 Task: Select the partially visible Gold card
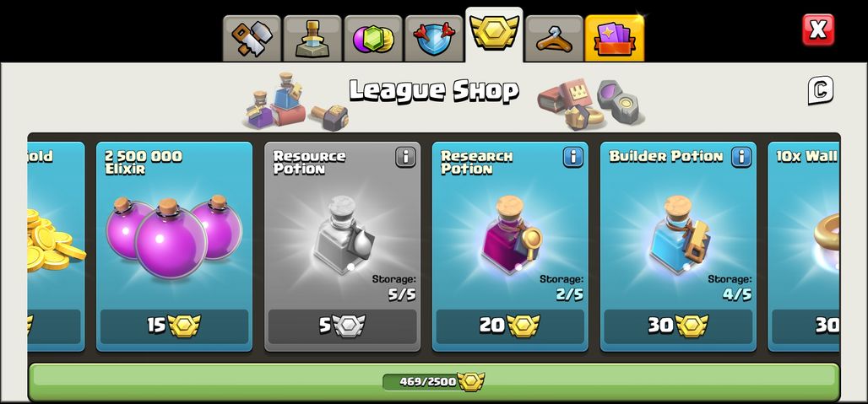[56, 247]
